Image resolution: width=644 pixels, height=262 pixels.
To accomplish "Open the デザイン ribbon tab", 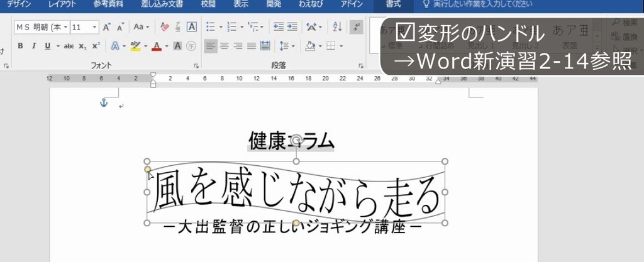I will [19, 4].
